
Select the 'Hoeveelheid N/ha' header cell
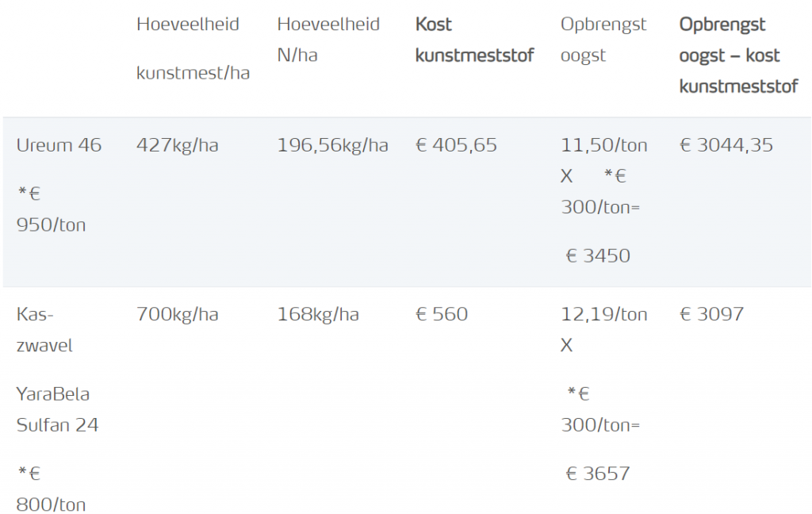(328, 40)
